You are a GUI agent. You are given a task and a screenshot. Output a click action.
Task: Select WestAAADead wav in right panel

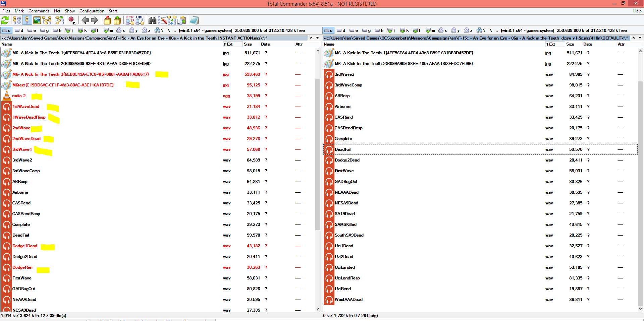pyautogui.click(x=480, y=300)
